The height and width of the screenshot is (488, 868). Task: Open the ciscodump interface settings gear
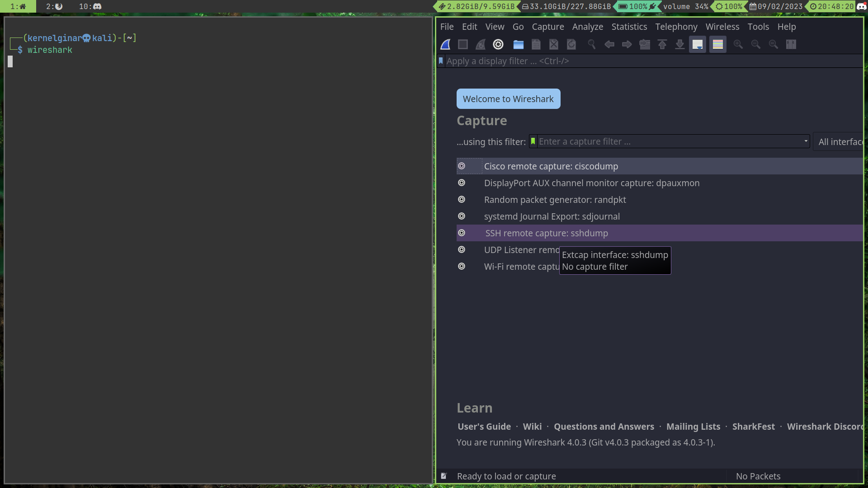462,166
